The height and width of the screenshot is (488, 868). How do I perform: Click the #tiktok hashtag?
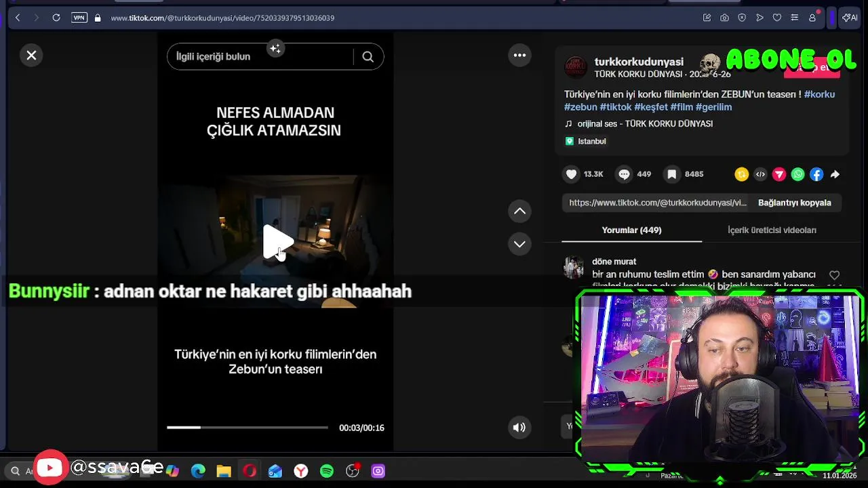pyautogui.click(x=616, y=107)
